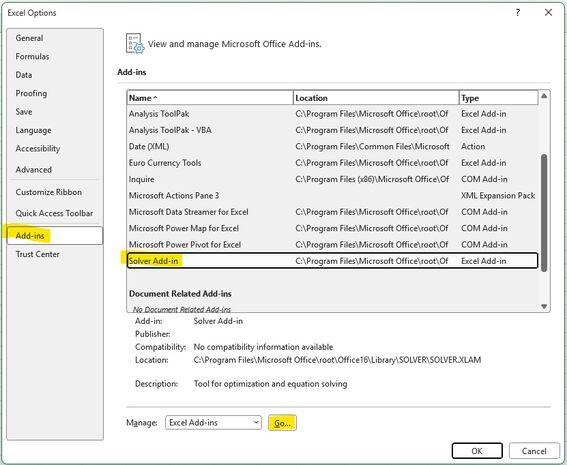Select the Add-ins category
Viewport: 567px width, 465px height.
pos(55,235)
